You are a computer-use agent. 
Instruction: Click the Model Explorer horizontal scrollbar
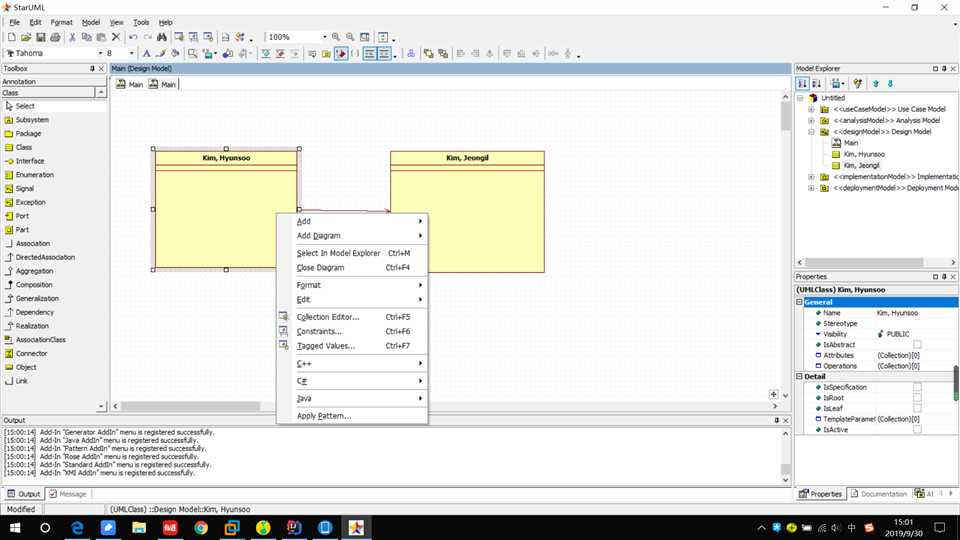pyautogui.click(x=863, y=263)
